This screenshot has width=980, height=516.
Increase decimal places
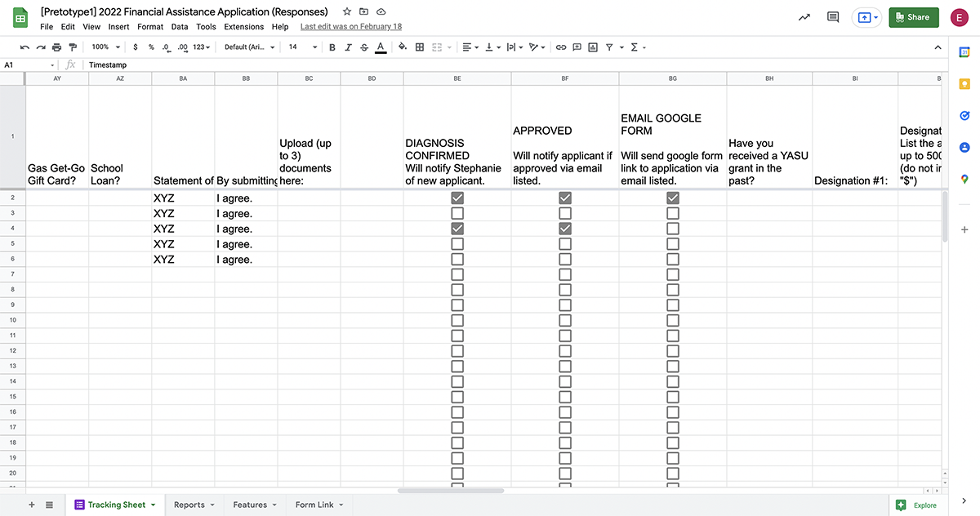[182, 47]
